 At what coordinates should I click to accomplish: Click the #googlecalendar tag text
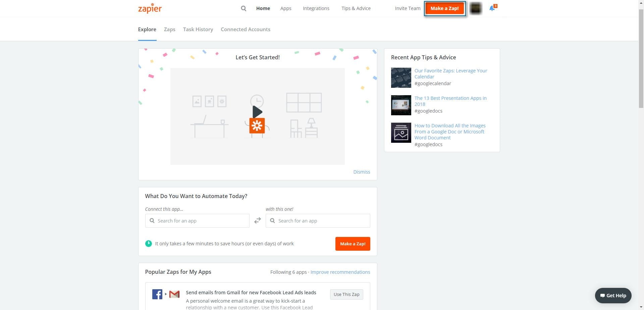click(433, 83)
